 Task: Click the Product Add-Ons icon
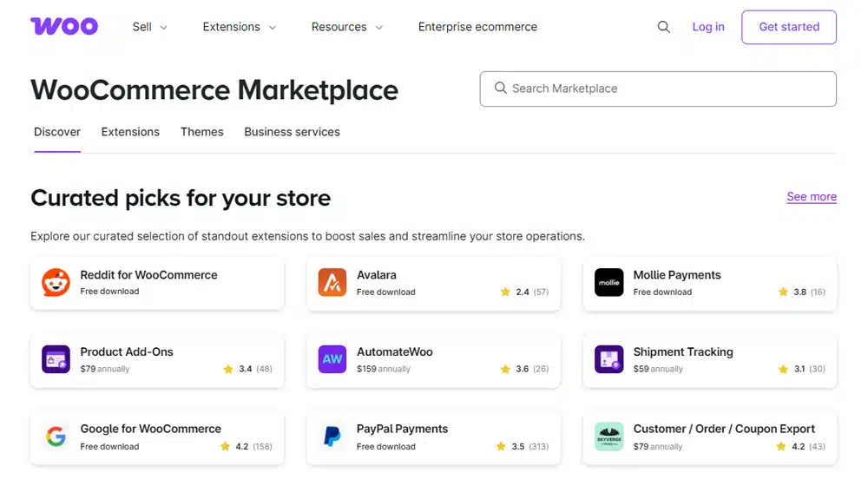[x=56, y=359]
